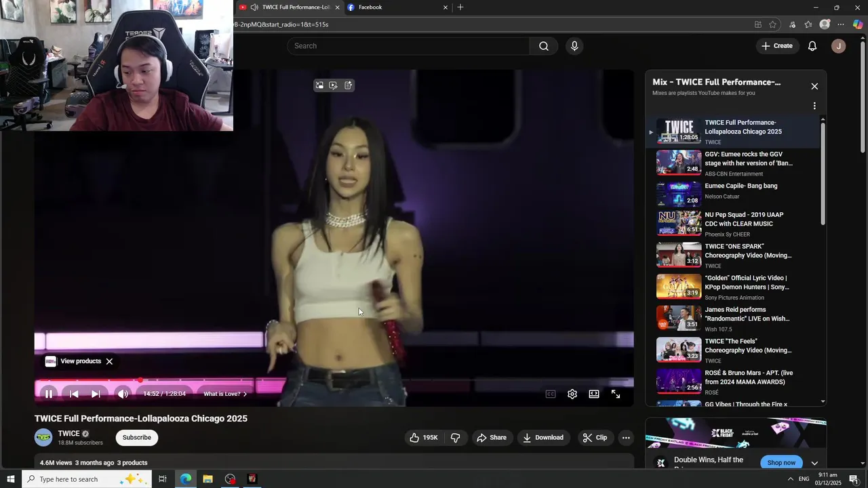Select the TWICE Full Performance browser tab
868x488 pixels.
(288, 7)
